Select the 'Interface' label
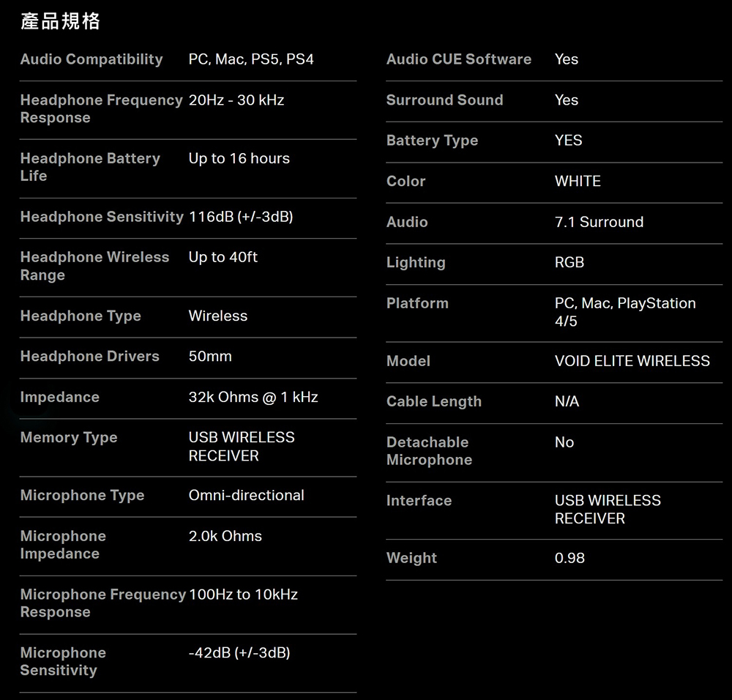The width and height of the screenshot is (732, 700). pyautogui.click(x=419, y=501)
